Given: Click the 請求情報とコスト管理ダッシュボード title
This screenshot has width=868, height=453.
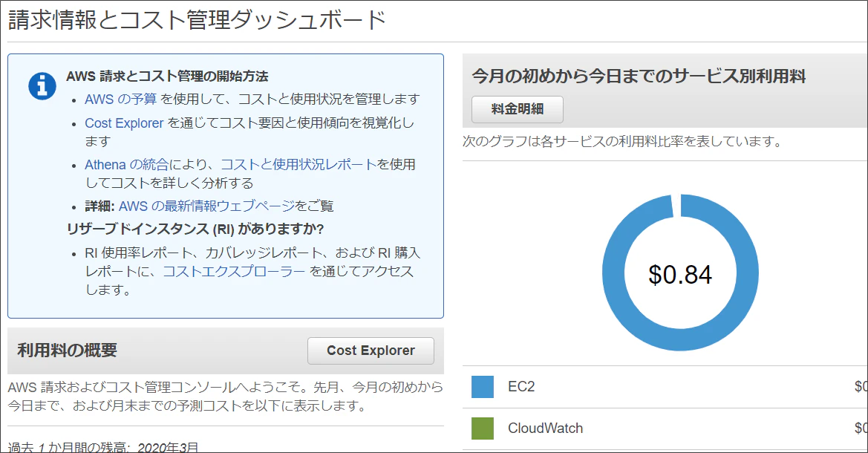Looking at the screenshot, I should point(197,21).
